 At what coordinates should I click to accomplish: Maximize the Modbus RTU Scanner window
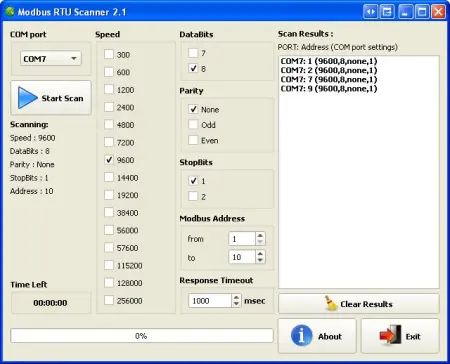pos(422,12)
